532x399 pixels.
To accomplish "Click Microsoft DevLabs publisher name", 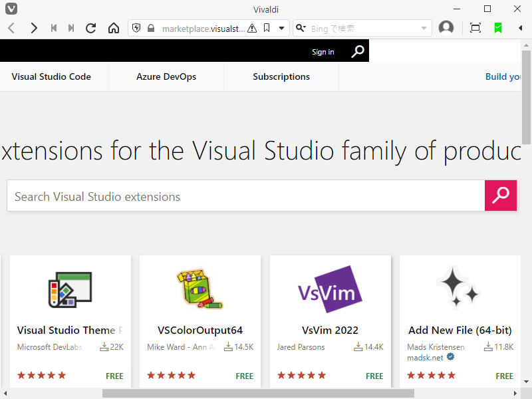I will click(x=49, y=347).
